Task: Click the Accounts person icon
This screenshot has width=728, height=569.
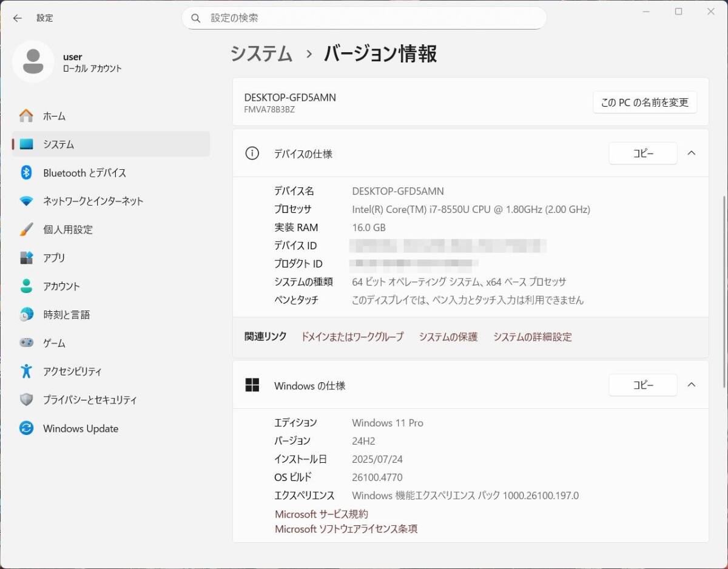Action: pyautogui.click(x=26, y=286)
